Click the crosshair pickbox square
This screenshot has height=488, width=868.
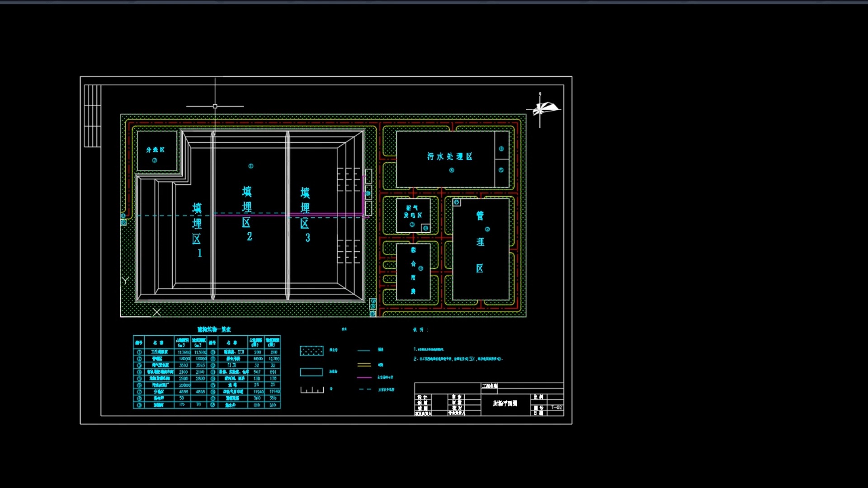215,106
